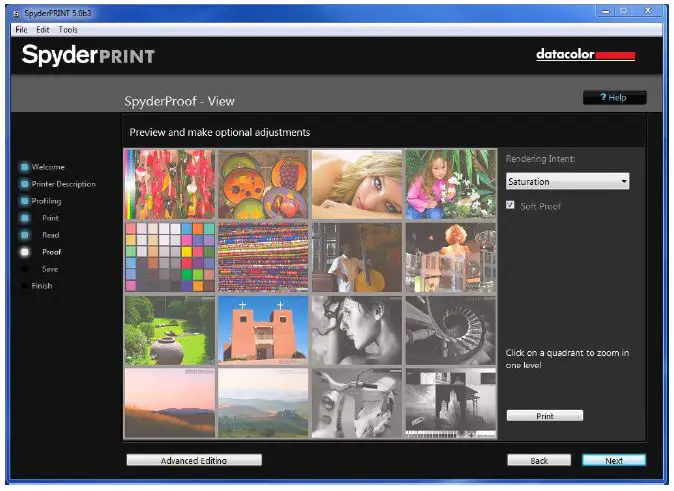The width and height of the screenshot is (674, 491).
Task: Click the SpyderPRINT title bar app icon
Action: (x=16, y=14)
